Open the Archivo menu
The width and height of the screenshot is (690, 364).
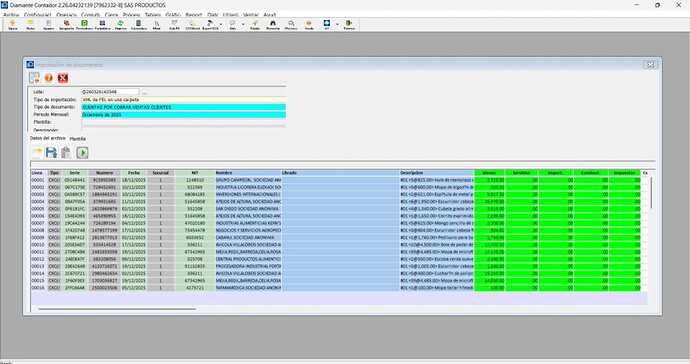tap(11, 15)
